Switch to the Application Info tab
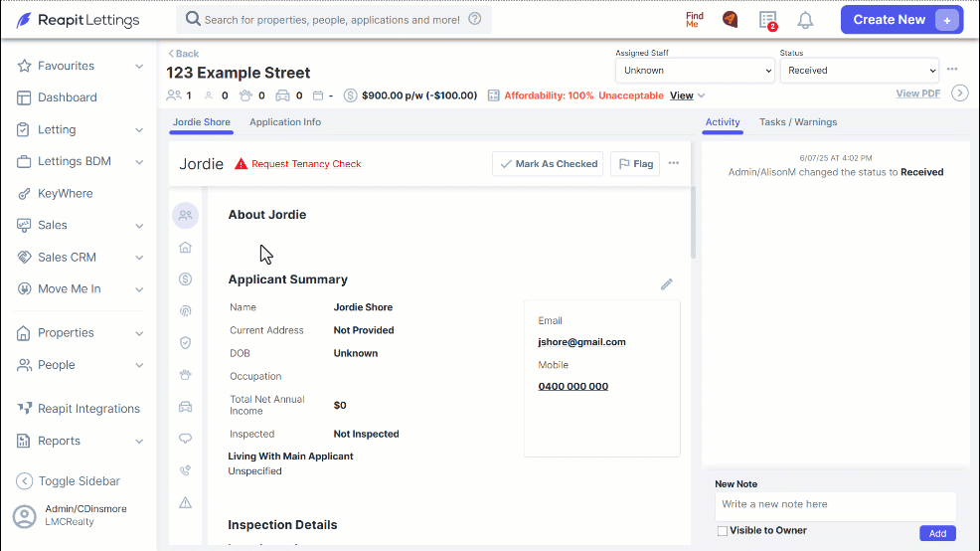Image resolution: width=980 pixels, height=551 pixels. [285, 122]
